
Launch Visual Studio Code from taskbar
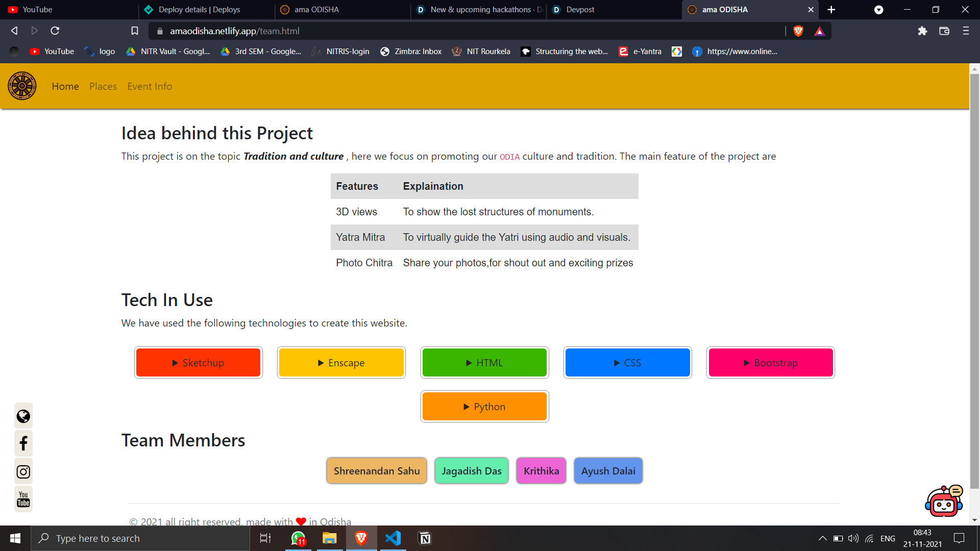[393, 538]
